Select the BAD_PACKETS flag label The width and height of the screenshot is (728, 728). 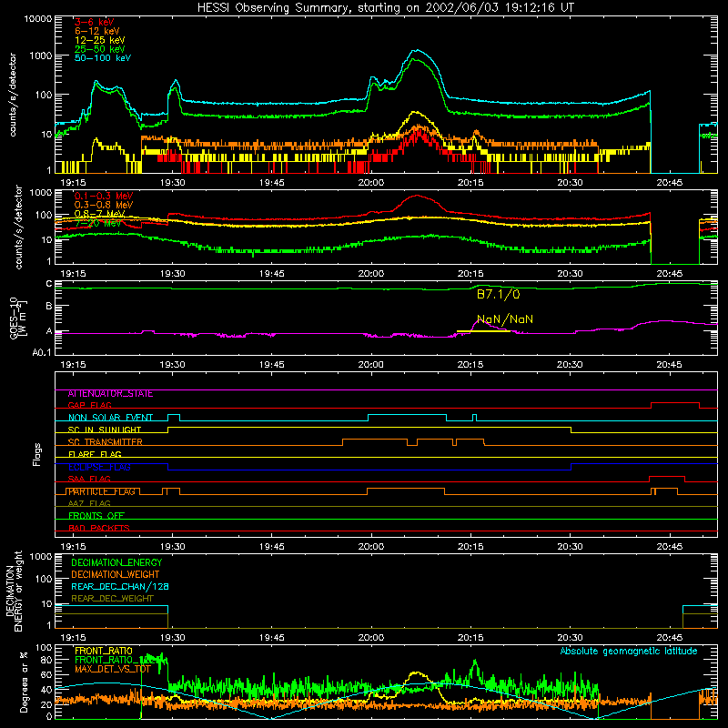point(99,529)
